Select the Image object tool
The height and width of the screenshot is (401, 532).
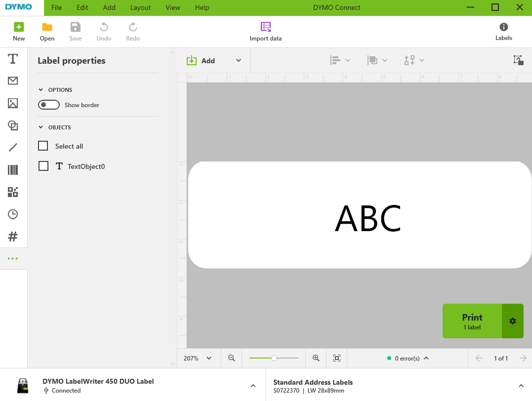(x=13, y=103)
